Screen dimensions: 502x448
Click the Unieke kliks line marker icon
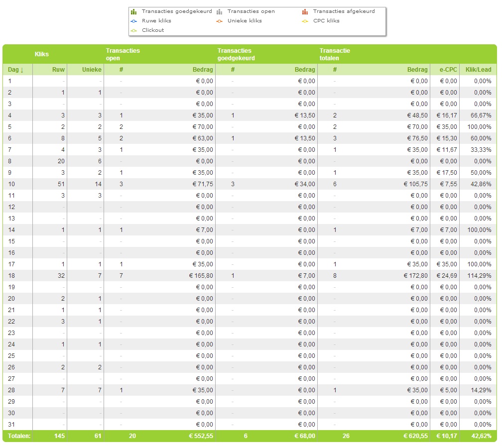click(x=219, y=21)
